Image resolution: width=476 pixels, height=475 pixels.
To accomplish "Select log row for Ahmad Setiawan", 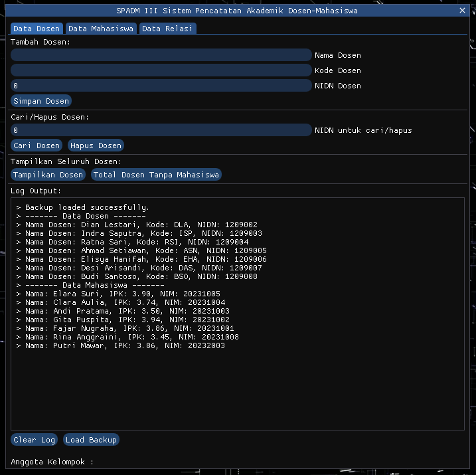I will click(141, 250).
